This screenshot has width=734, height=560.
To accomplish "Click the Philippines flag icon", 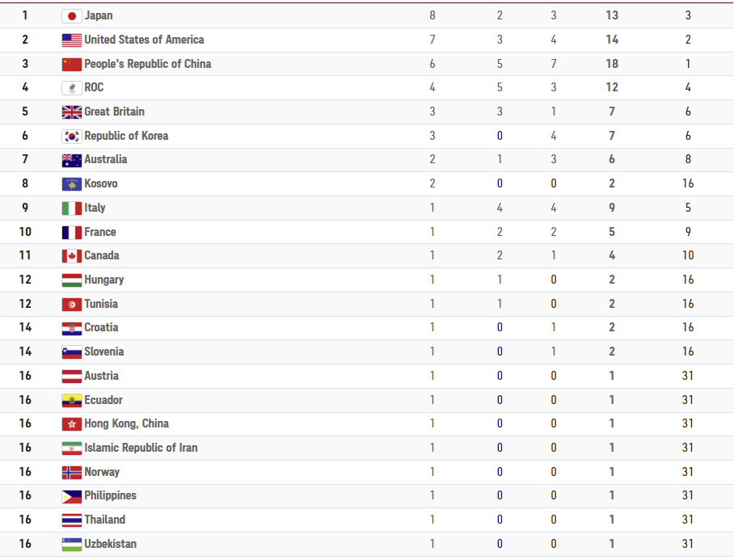I will click(72, 496).
